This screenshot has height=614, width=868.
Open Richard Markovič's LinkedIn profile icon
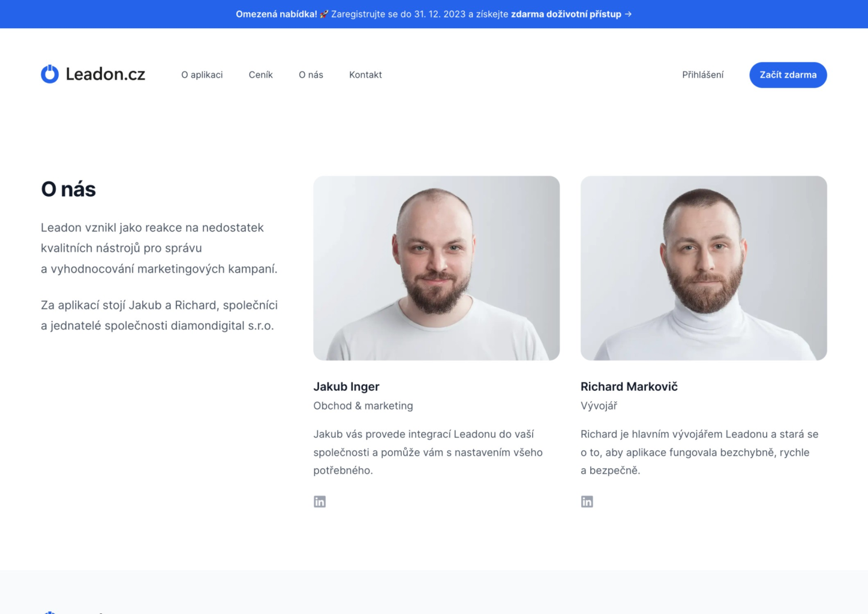587,502
